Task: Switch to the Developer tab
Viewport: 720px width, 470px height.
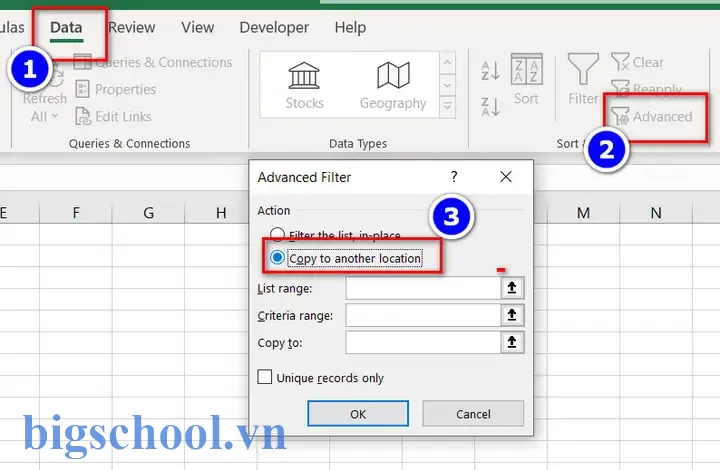Action: point(274,28)
